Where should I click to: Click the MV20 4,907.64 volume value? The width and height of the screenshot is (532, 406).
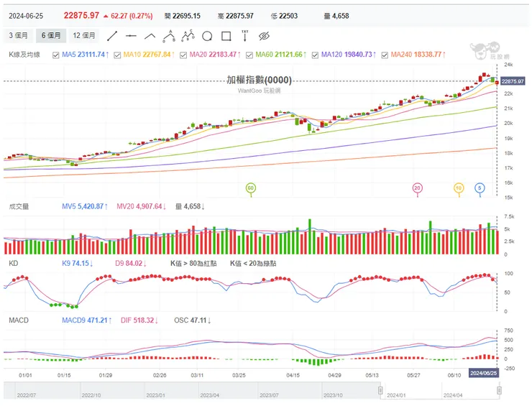(141, 206)
